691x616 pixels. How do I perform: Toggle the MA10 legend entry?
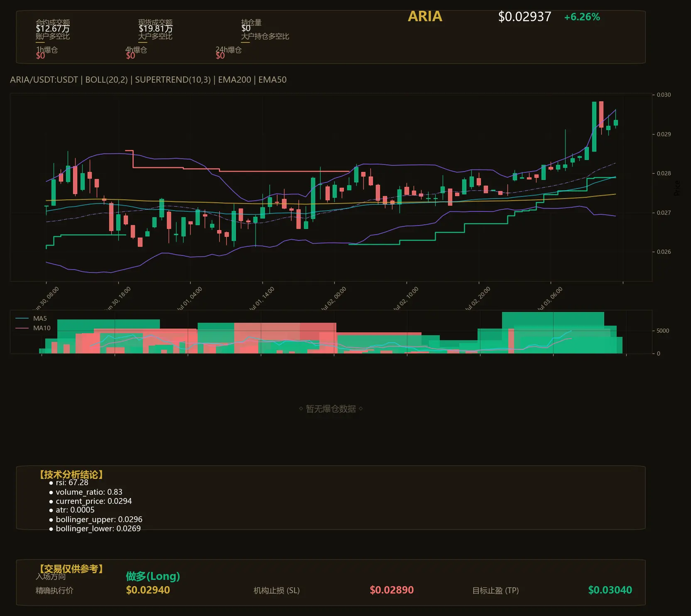pyautogui.click(x=33, y=328)
